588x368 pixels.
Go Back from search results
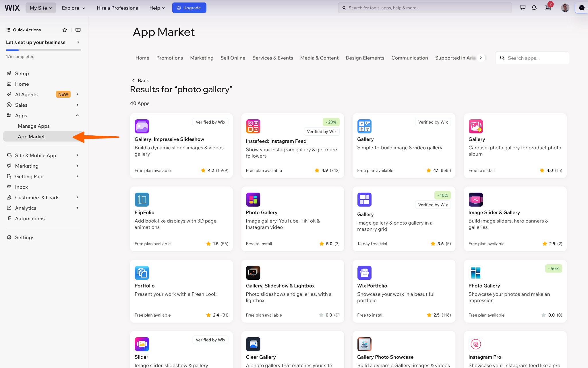(x=140, y=80)
